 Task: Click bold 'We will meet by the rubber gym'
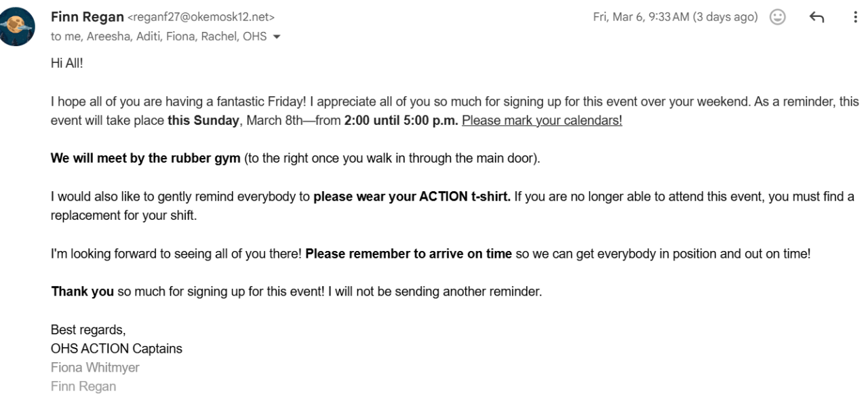point(145,159)
